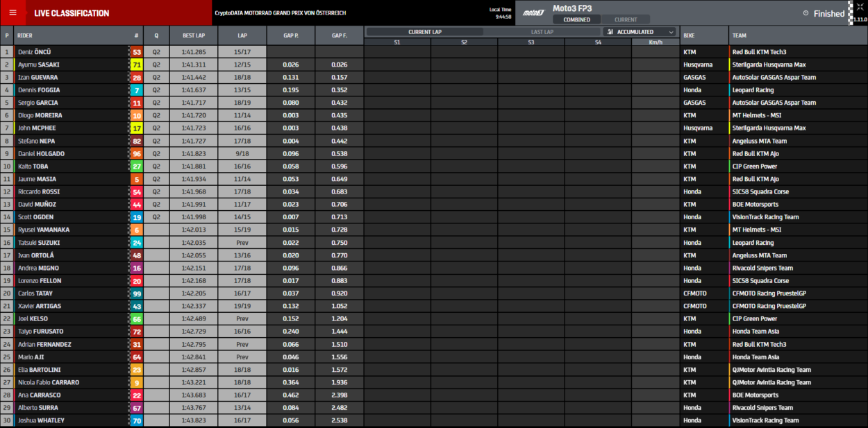Select rider Diogo MOREIRA

(40, 115)
